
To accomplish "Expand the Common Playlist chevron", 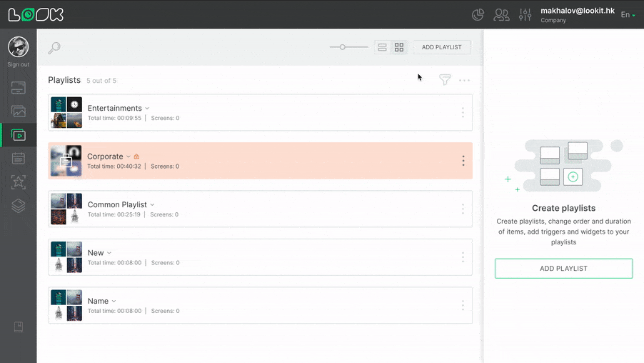I will click(x=153, y=205).
